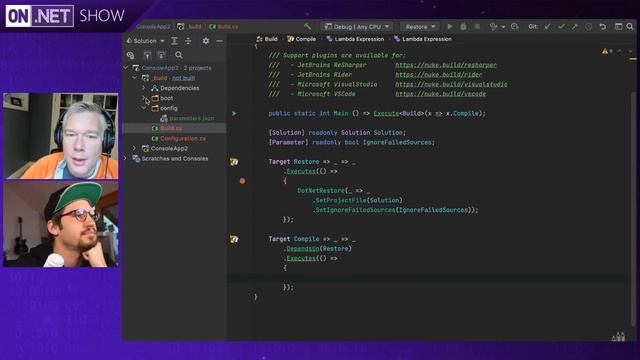Open Git history clock icon
Image resolution: width=640 pixels, height=360 pixels.
click(588, 27)
